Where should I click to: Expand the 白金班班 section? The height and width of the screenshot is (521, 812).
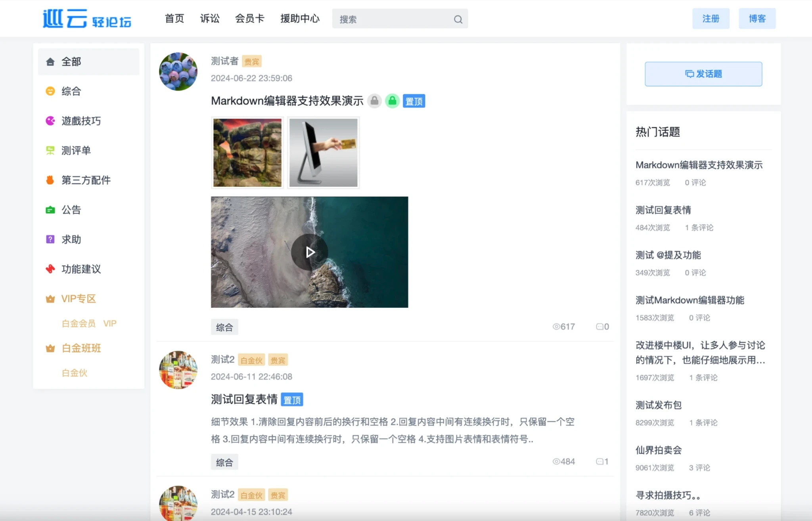coord(81,348)
